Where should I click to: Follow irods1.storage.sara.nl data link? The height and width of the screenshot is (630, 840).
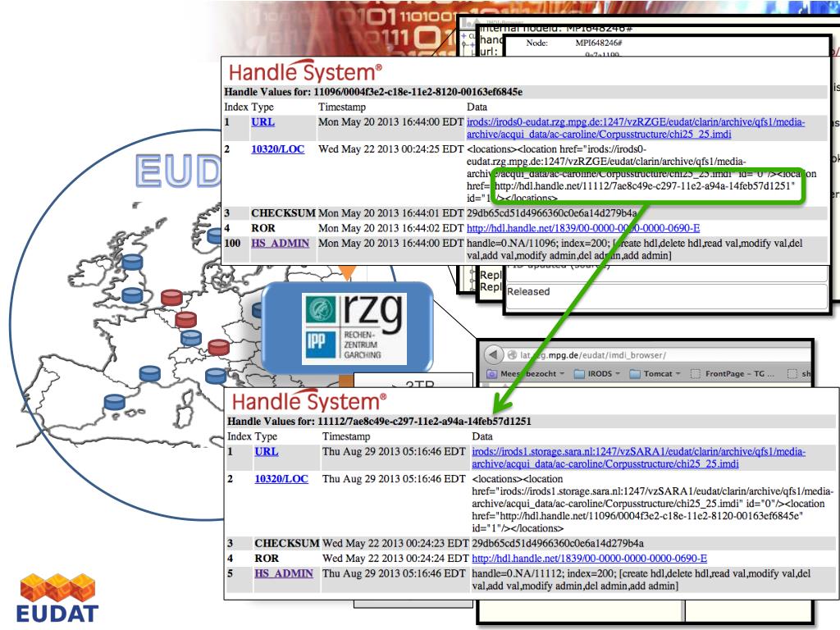pyautogui.click(x=638, y=458)
